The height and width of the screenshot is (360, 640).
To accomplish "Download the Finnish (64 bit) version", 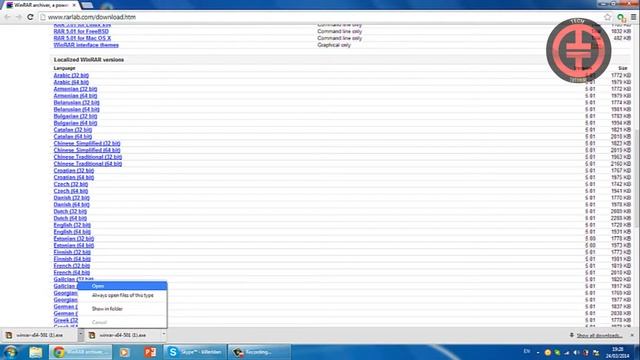I will tap(72, 259).
